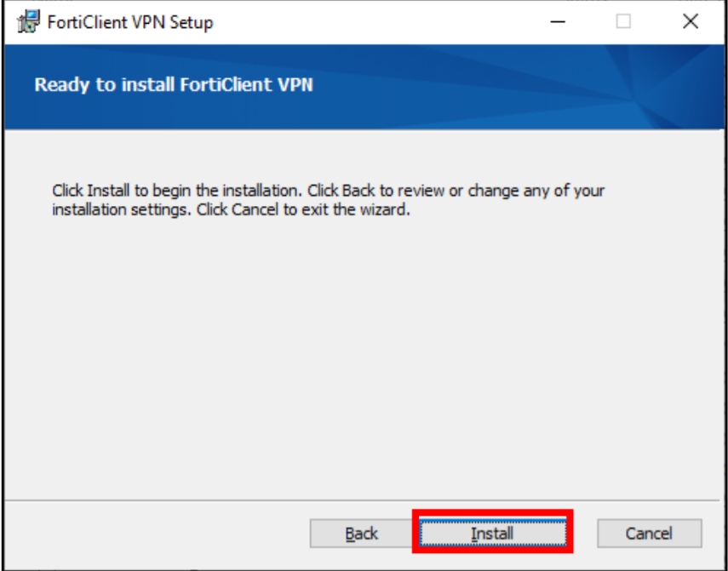Close the FortiClient VPN Setup window
The height and width of the screenshot is (571, 728).
tap(690, 22)
